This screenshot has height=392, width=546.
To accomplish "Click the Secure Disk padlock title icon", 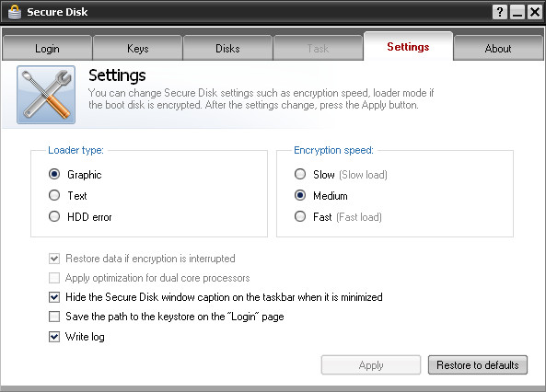I will (15, 12).
